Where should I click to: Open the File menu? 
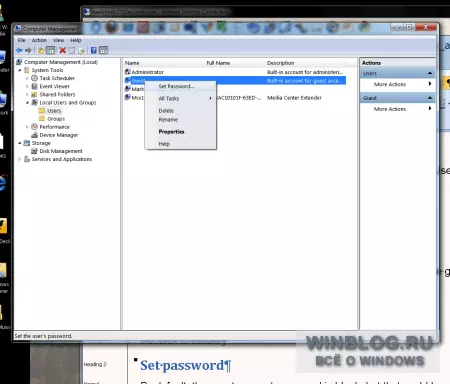(x=22, y=40)
